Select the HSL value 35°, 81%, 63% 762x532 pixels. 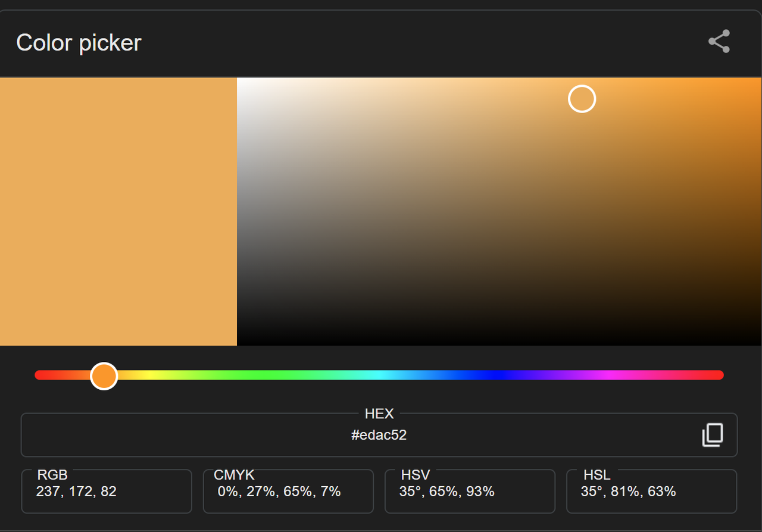[628, 492]
